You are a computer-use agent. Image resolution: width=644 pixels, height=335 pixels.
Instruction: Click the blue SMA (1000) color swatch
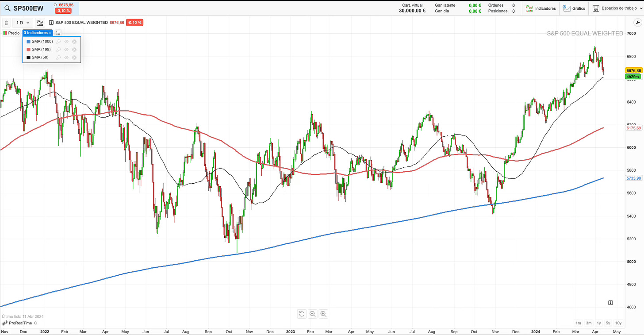pyautogui.click(x=28, y=41)
